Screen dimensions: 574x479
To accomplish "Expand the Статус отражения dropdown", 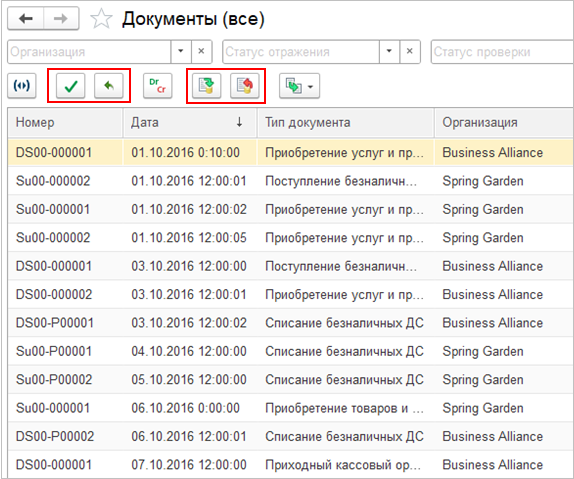I will pyautogui.click(x=390, y=52).
